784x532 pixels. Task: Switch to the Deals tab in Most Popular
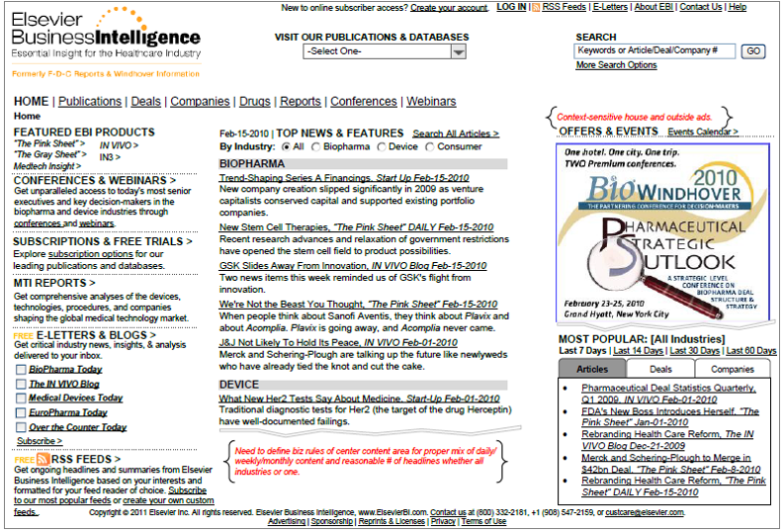coord(660,369)
